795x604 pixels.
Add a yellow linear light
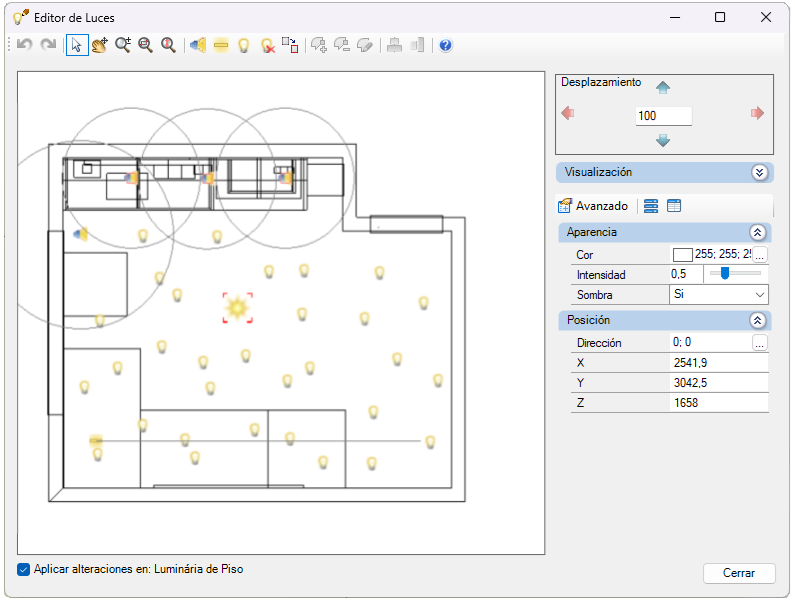click(221, 46)
